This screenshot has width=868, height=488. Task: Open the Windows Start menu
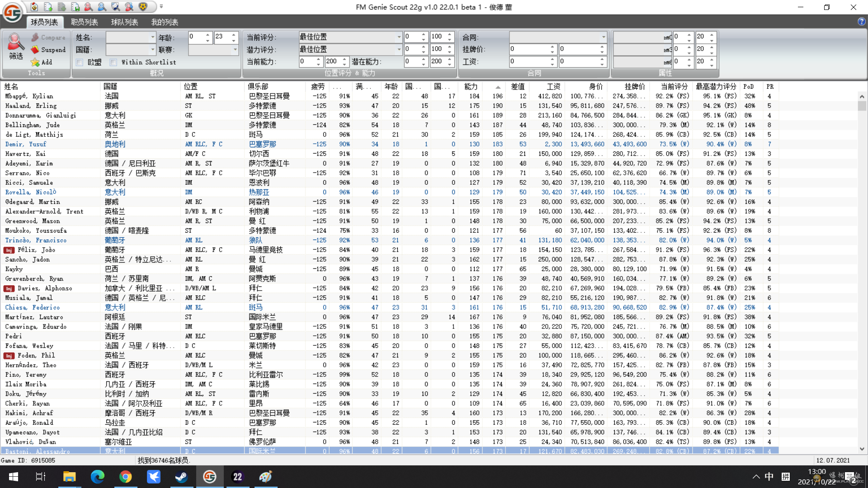(x=14, y=477)
